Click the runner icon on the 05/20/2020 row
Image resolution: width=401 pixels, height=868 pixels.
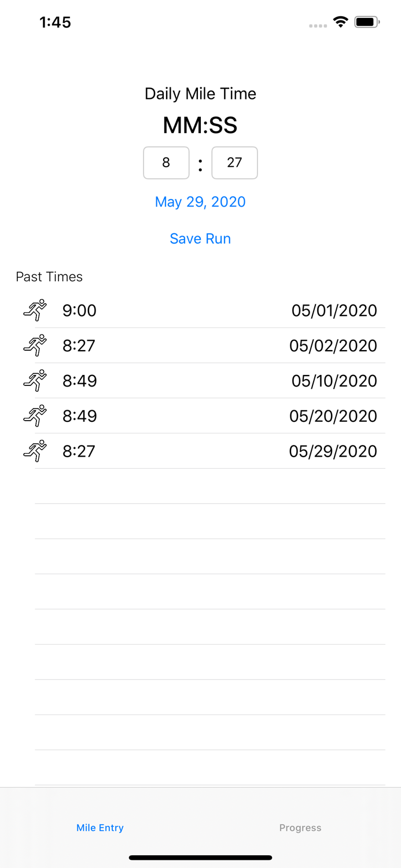(x=35, y=415)
